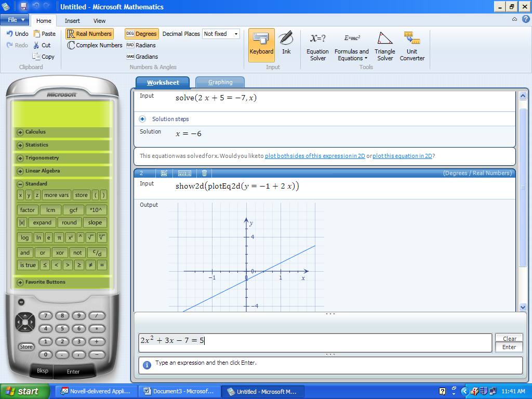Click the worksheet scroll down arrow

[523, 308]
